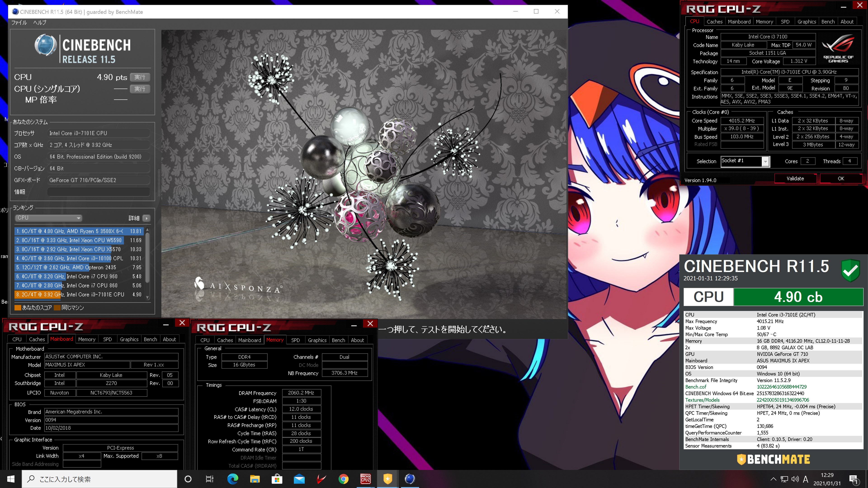Open Microsoft Store from taskbar
The image size is (868, 488).
click(x=277, y=479)
